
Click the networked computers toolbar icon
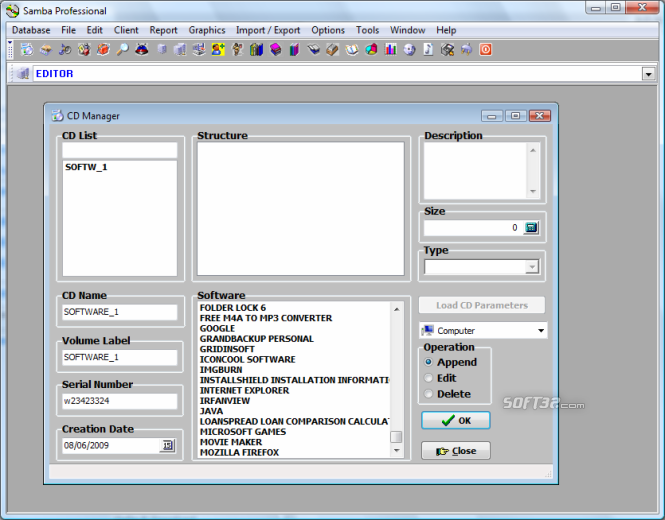click(x=198, y=50)
